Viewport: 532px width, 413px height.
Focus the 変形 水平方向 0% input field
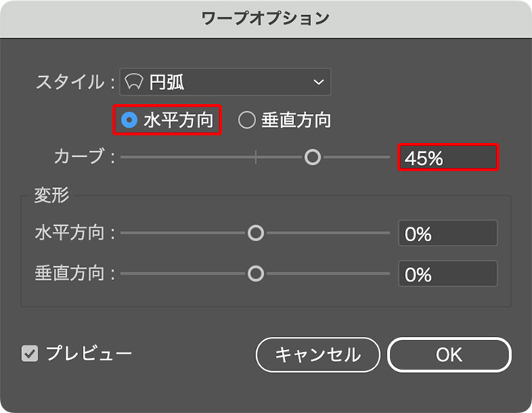pos(448,234)
